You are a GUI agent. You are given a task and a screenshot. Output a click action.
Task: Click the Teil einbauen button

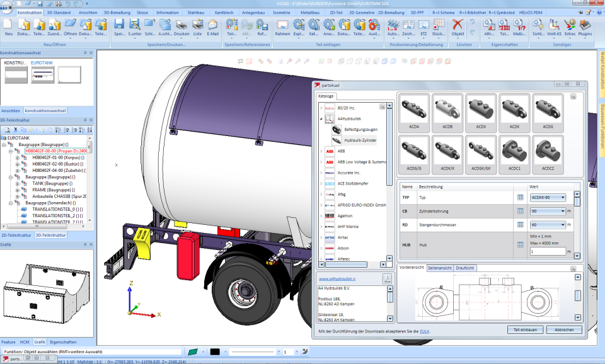point(525,329)
